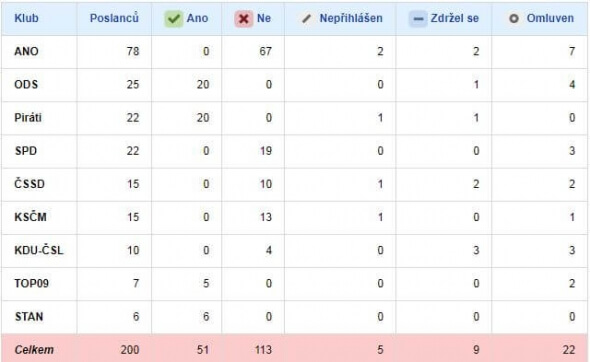Click the Ano column header text

click(x=198, y=18)
